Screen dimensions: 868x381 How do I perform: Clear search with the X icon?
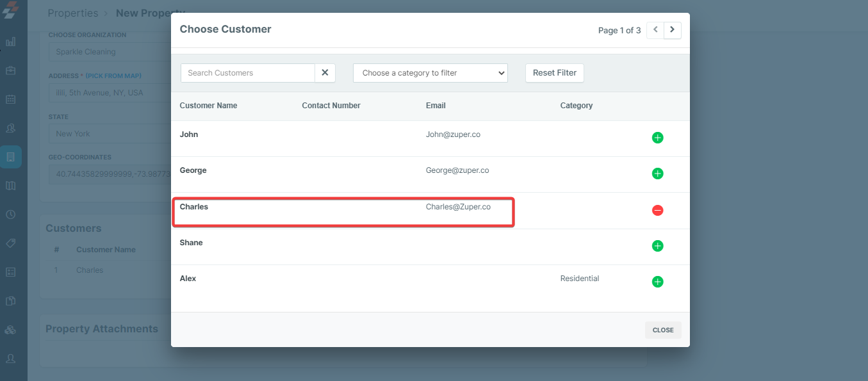tap(325, 73)
